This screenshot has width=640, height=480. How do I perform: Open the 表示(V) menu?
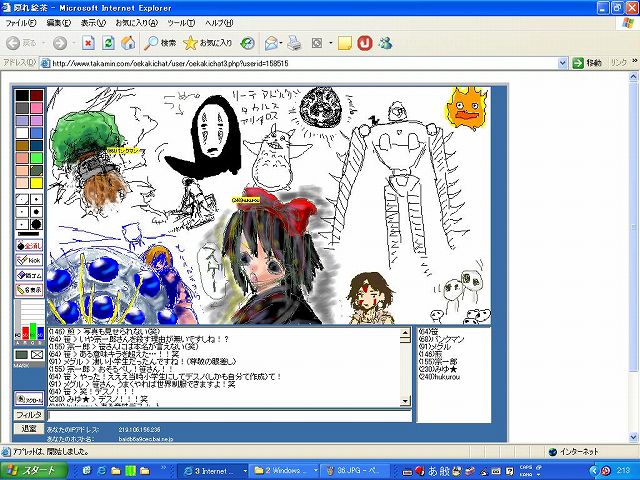[x=93, y=23]
